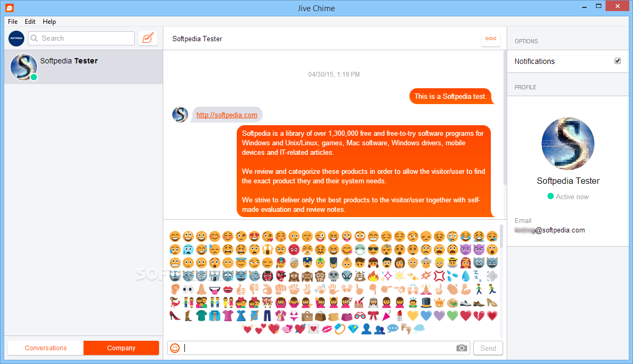
Task: Insert the love letter envelope emoji
Action: pyautogui.click(x=314, y=329)
